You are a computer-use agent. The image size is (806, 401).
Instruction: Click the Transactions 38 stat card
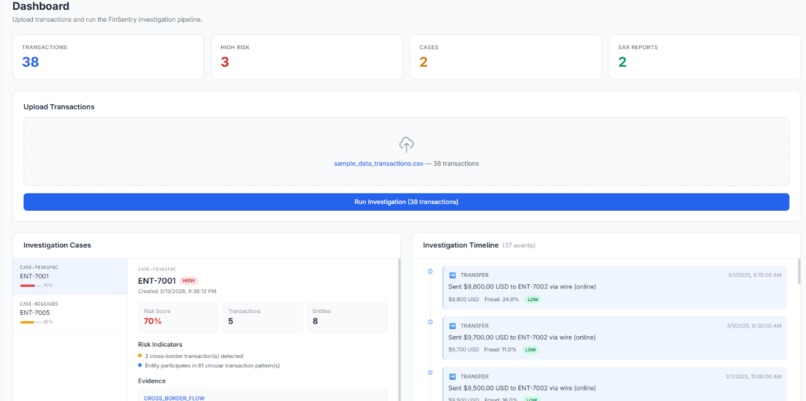tap(108, 57)
